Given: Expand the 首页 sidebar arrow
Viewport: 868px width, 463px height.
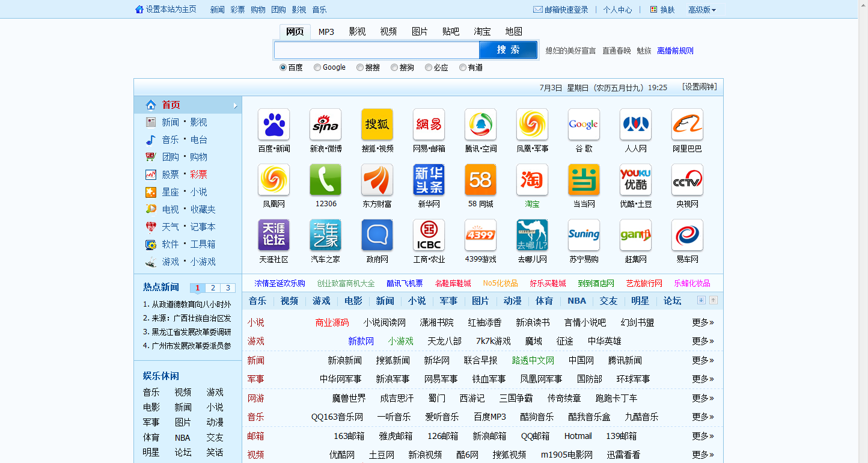Looking at the screenshot, I should pyautogui.click(x=236, y=106).
